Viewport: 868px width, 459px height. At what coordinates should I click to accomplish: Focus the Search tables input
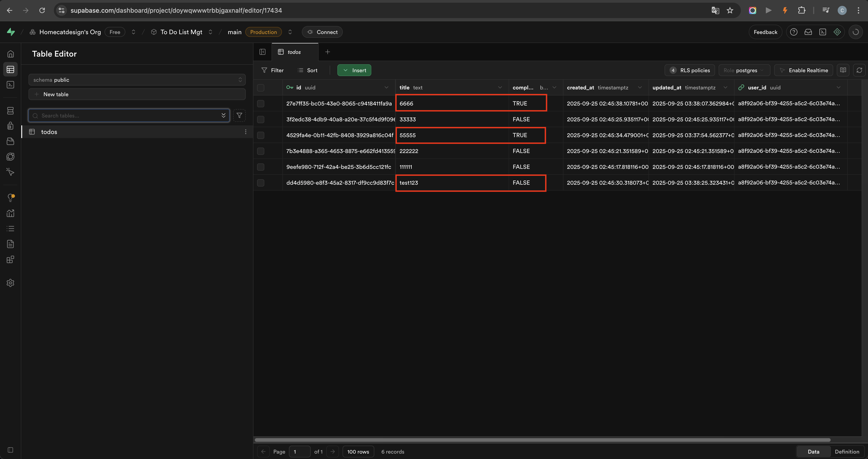click(129, 116)
